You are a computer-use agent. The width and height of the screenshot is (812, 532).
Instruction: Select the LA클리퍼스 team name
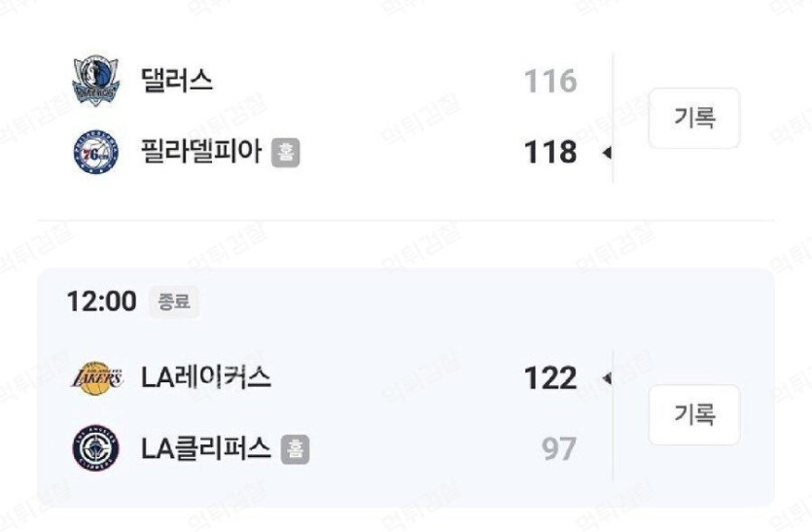pyautogui.click(x=206, y=448)
